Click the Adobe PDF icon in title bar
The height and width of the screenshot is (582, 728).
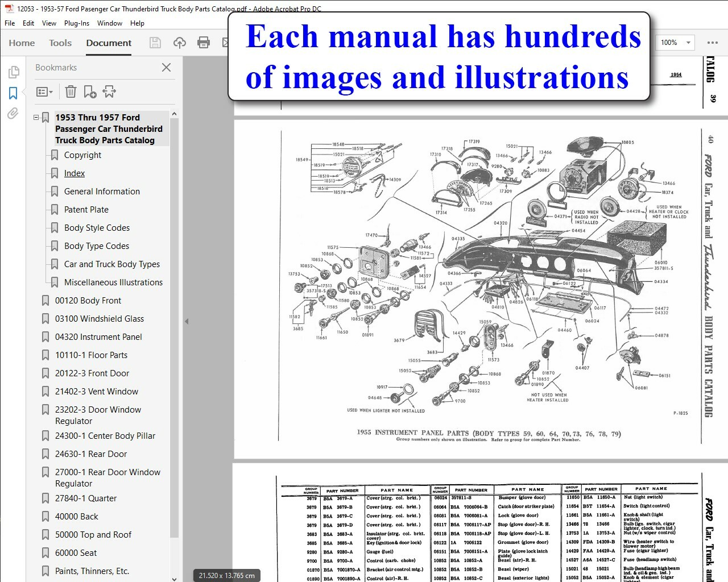(9, 9)
